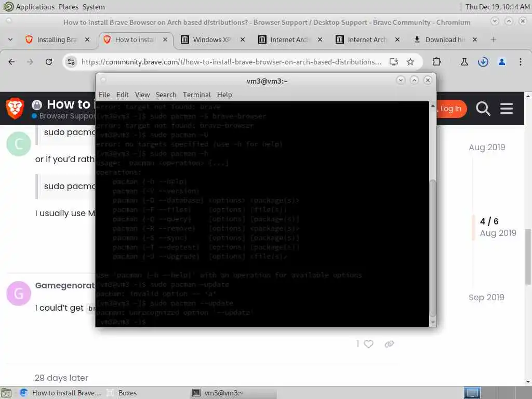
Task: Open Chrome Labs flask icon
Action: [464, 62]
